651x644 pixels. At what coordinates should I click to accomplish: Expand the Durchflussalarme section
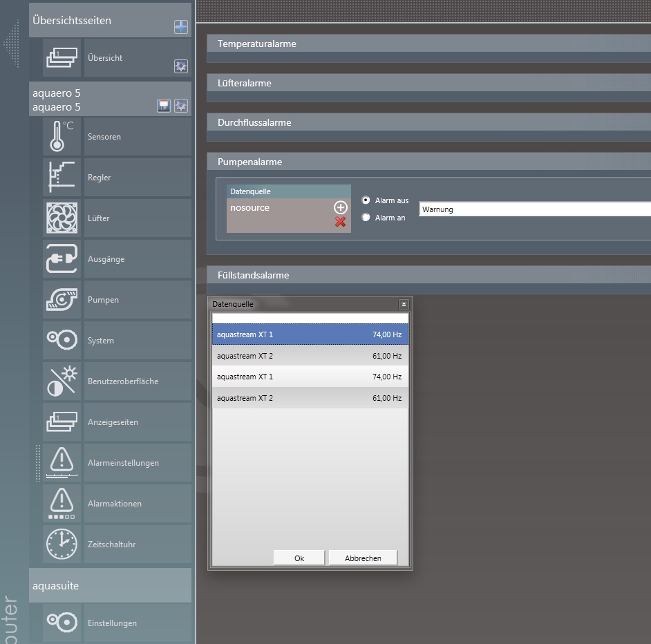coord(429,122)
